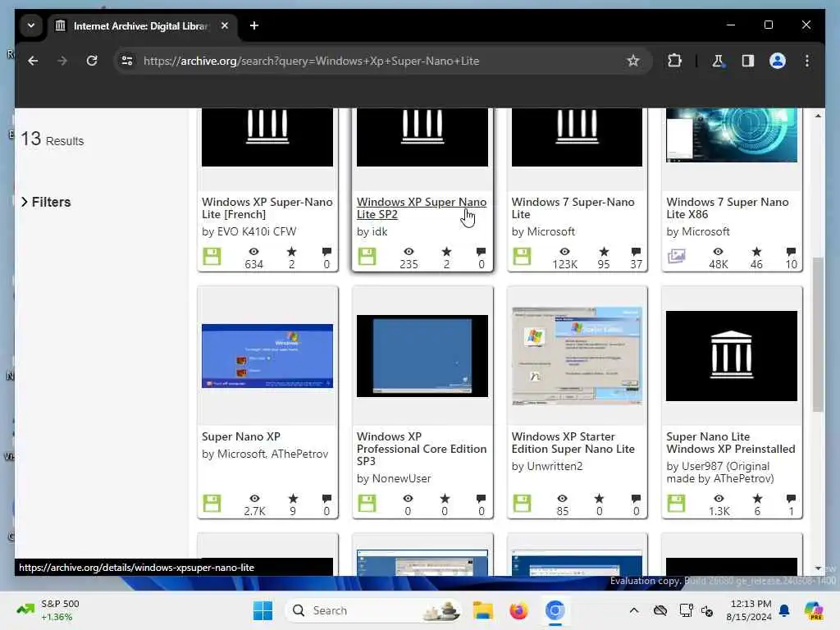Click favorites star on Super Nano XP card
The width and height of the screenshot is (840, 630).
point(293,499)
